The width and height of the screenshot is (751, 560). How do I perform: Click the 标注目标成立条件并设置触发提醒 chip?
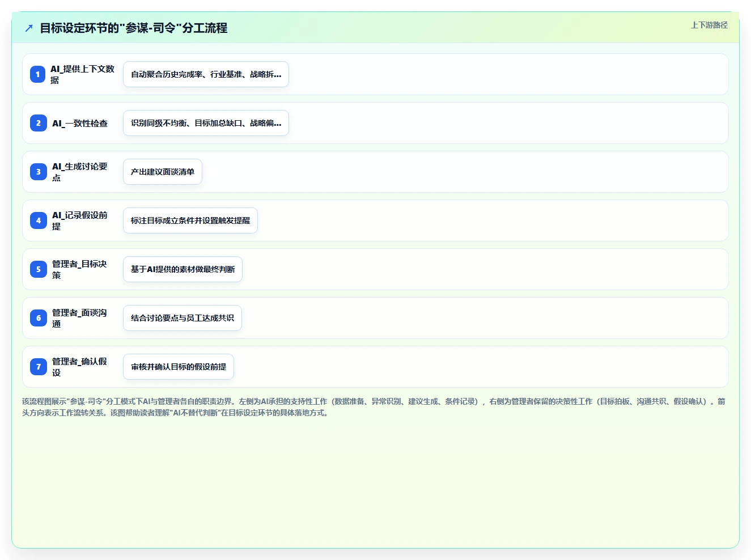[190, 220]
